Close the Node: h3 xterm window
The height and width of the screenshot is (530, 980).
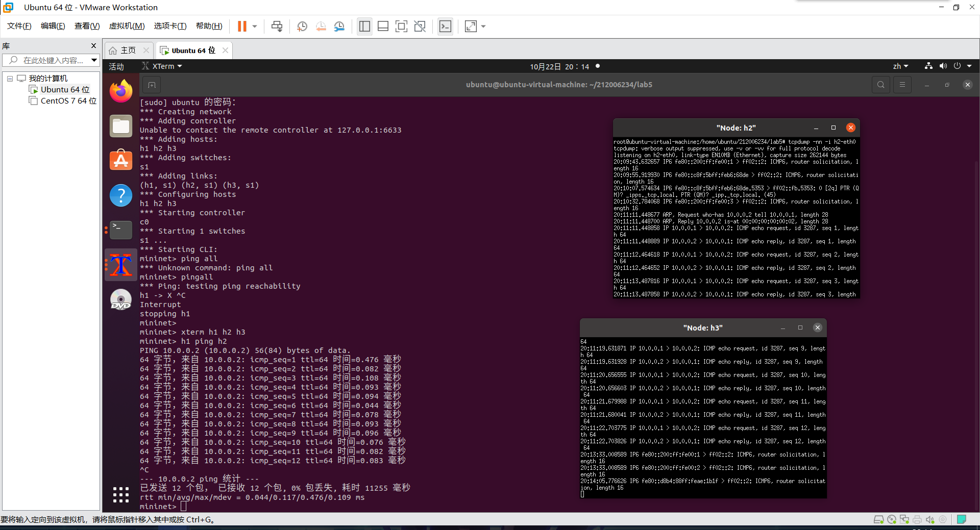point(818,327)
